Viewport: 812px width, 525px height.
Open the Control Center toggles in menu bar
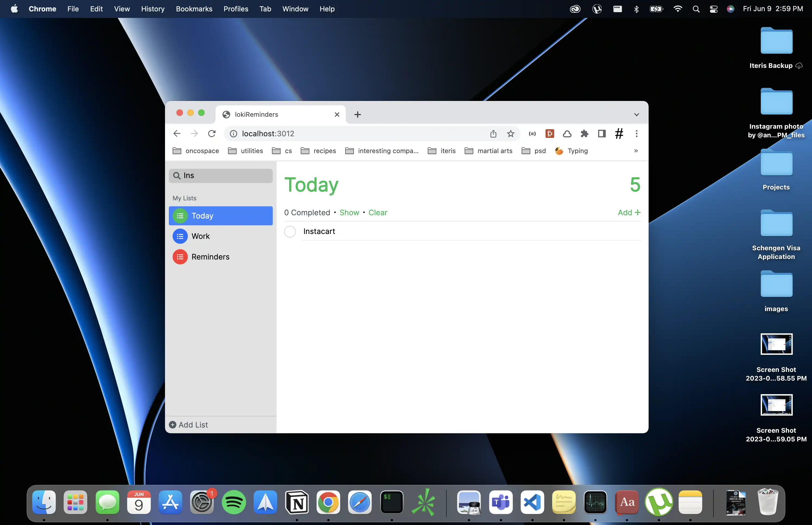coord(713,9)
